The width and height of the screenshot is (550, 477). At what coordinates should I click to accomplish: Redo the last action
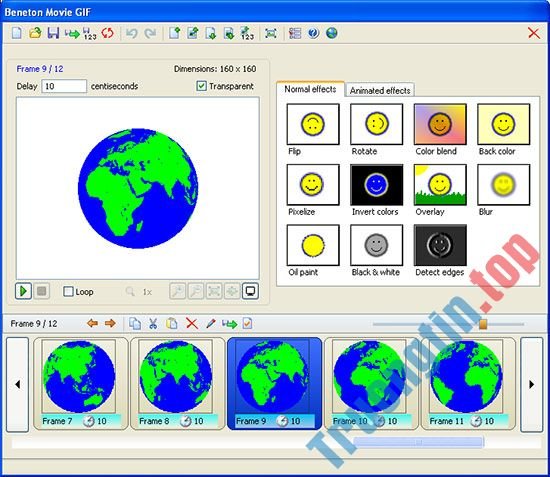point(150,33)
